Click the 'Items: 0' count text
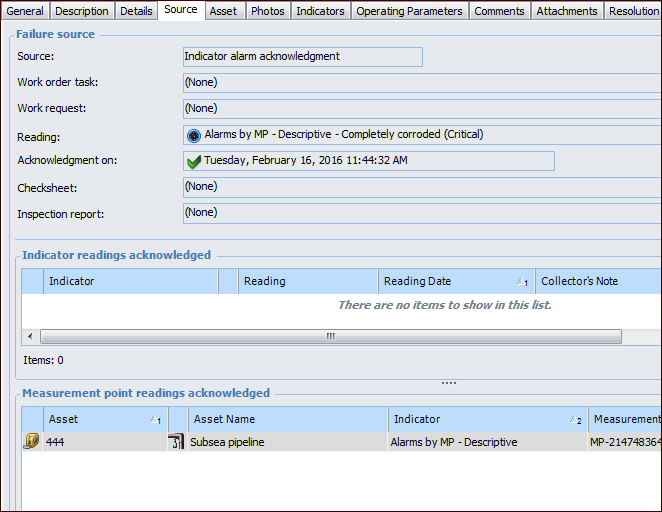Screen dimensions: 662x512 [x=43, y=360]
